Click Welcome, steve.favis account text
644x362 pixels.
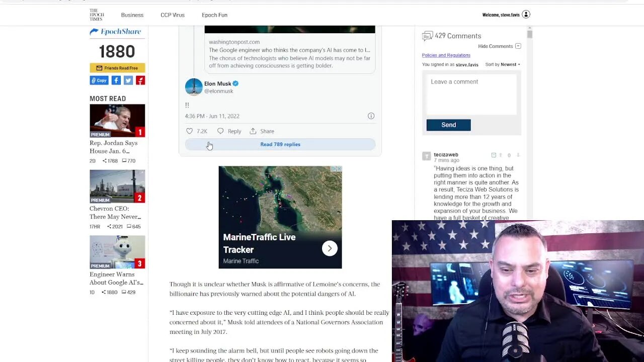pyautogui.click(x=501, y=15)
